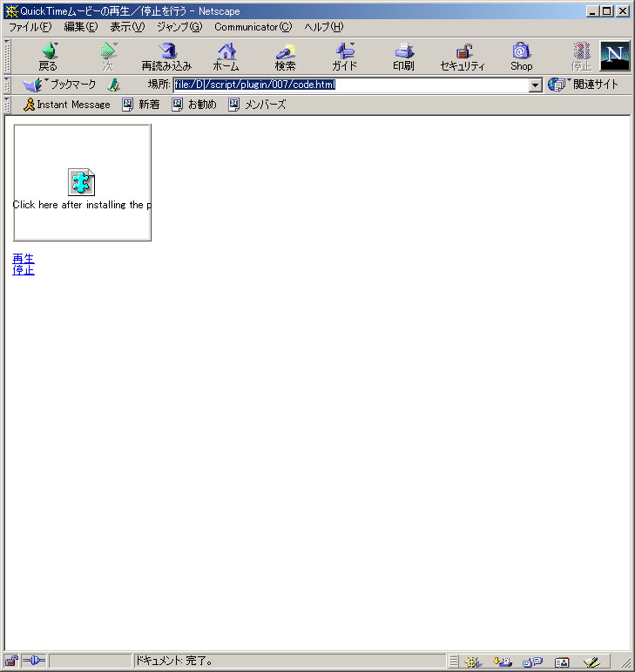
Task: Maximize the Netscape window
Action: (x=607, y=11)
